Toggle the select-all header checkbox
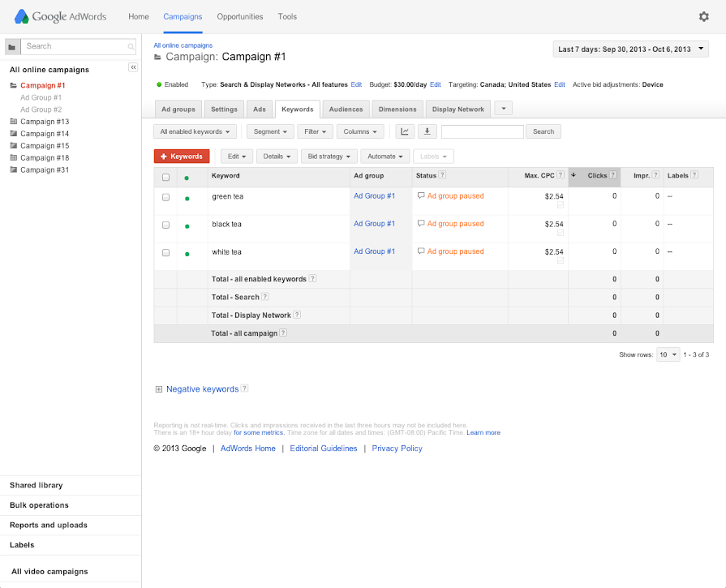The width and height of the screenshot is (726, 588). tap(165, 177)
